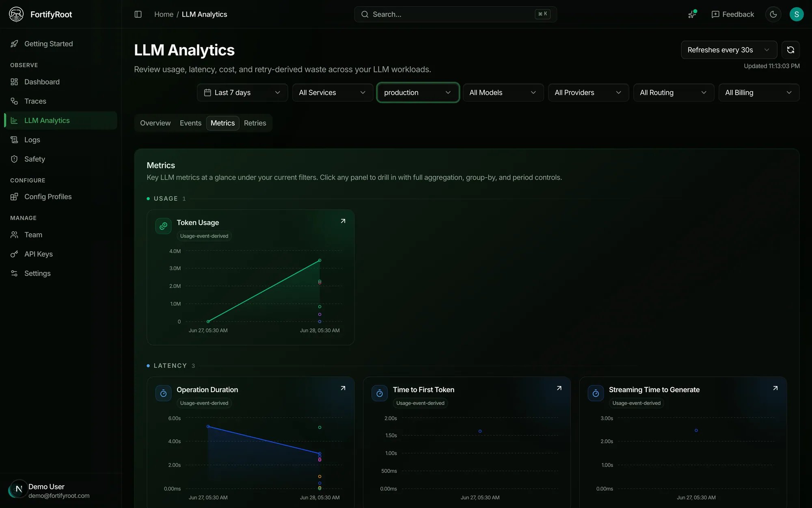The image size is (812, 508).
Task: Open Operation Duration expand arrow
Action: pyautogui.click(x=343, y=388)
